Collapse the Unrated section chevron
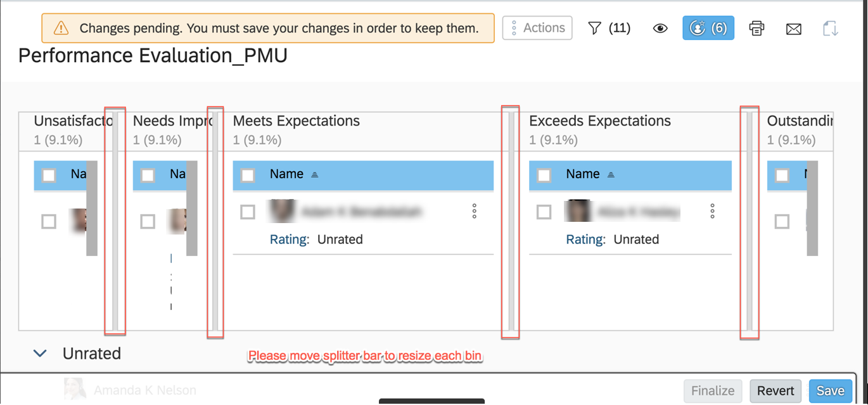The image size is (868, 405). 40,354
